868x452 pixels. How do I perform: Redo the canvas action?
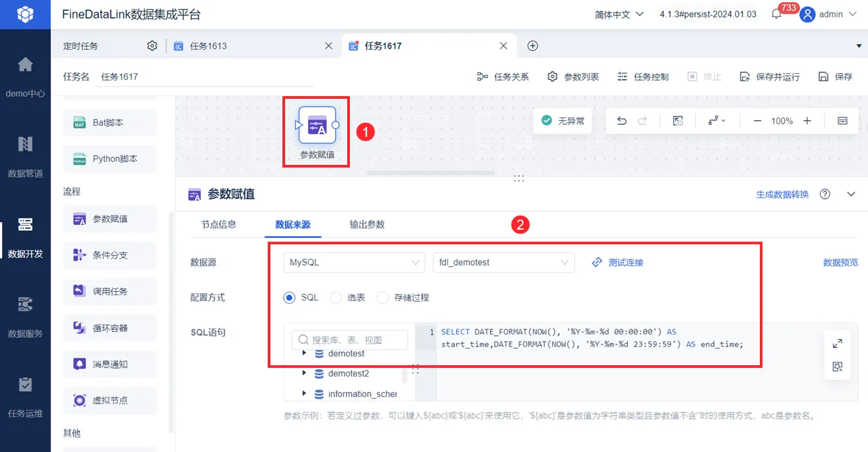click(x=642, y=121)
